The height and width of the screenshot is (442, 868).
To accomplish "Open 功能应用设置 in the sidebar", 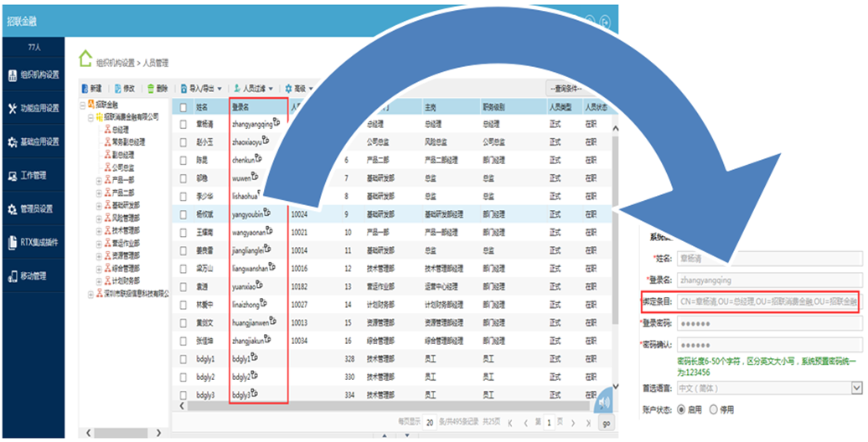I will tap(34, 108).
